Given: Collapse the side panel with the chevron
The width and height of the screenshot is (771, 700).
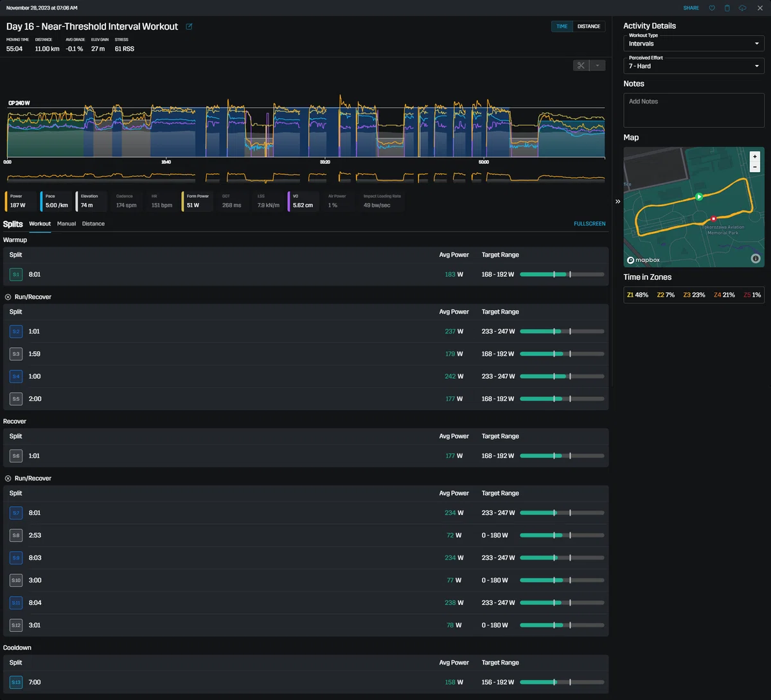Looking at the screenshot, I should click(617, 201).
